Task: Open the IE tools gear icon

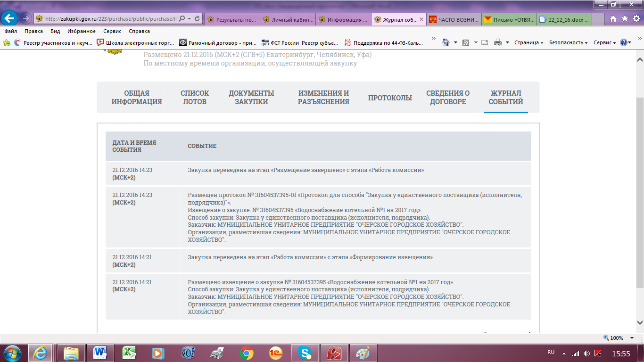Action: (635, 19)
